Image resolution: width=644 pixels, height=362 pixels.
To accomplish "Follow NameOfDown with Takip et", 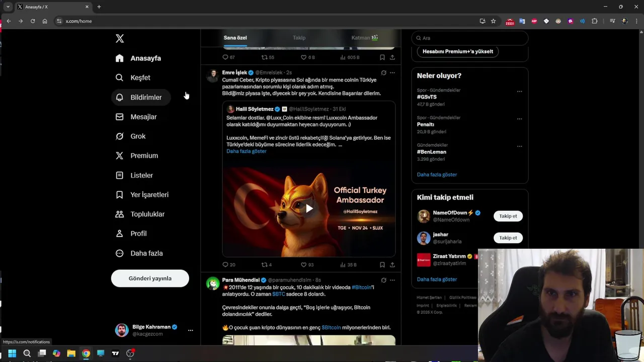I will pyautogui.click(x=508, y=216).
